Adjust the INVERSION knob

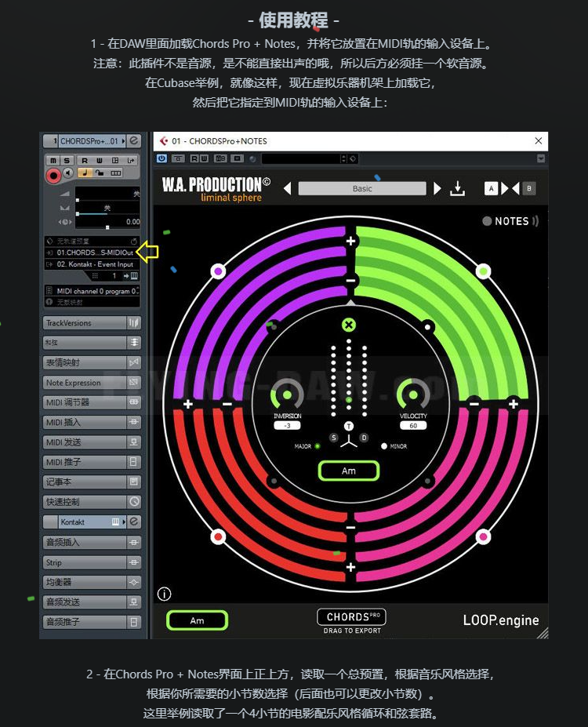click(287, 394)
